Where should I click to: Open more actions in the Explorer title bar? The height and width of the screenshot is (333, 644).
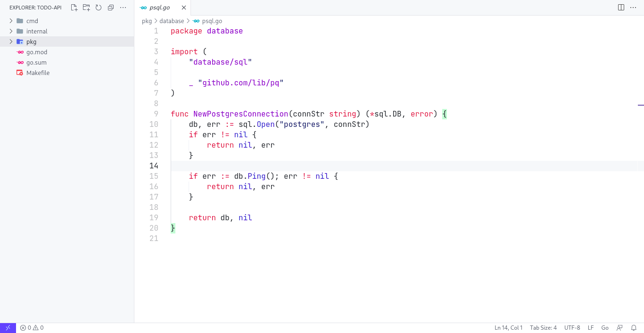pyautogui.click(x=123, y=8)
